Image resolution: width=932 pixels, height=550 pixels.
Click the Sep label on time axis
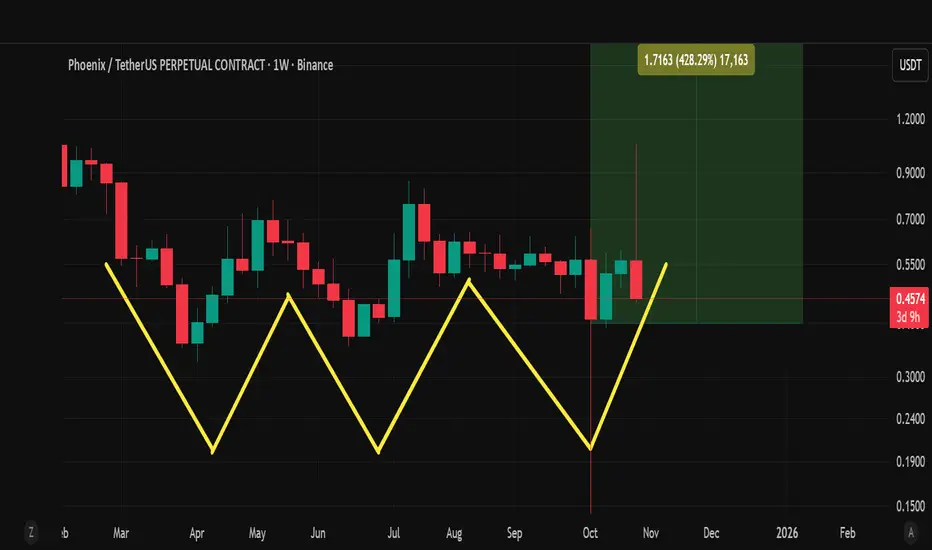click(514, 533)
